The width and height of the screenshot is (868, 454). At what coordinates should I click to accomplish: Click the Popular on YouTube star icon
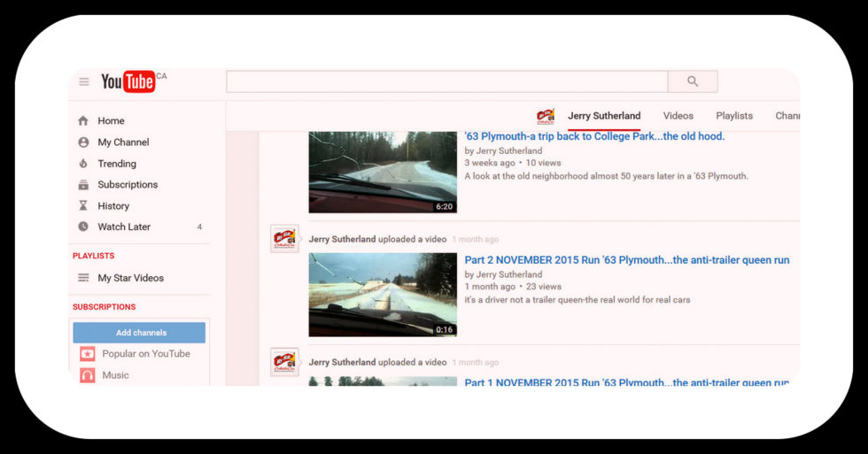(87, 354)
